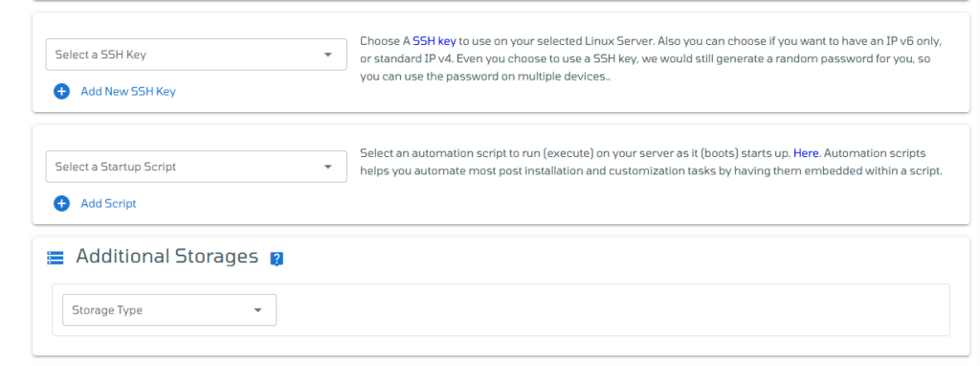980x366 pixels.
Task: Follow the blue SSH key hyperlink in description
Action: pos(434,41)
